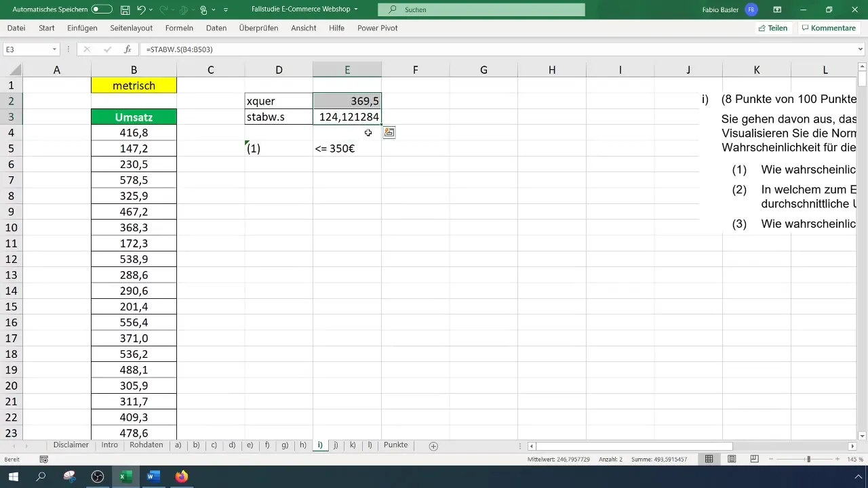
Task: Click the xquer label cell
Action: [x=279, y=101]
